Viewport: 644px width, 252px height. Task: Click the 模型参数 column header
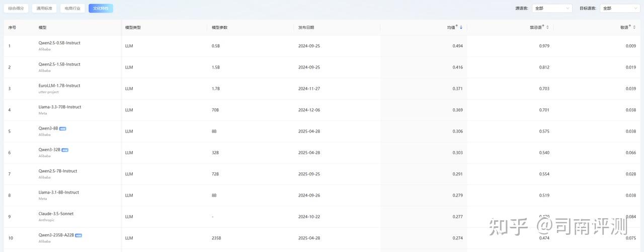click(219, 27)
